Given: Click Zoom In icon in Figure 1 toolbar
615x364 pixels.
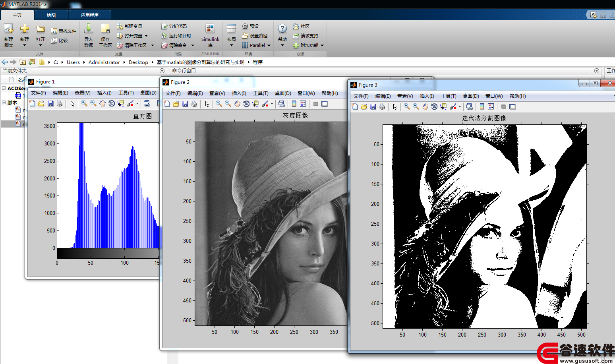Looking at the screenshot, I should [84, 103].
